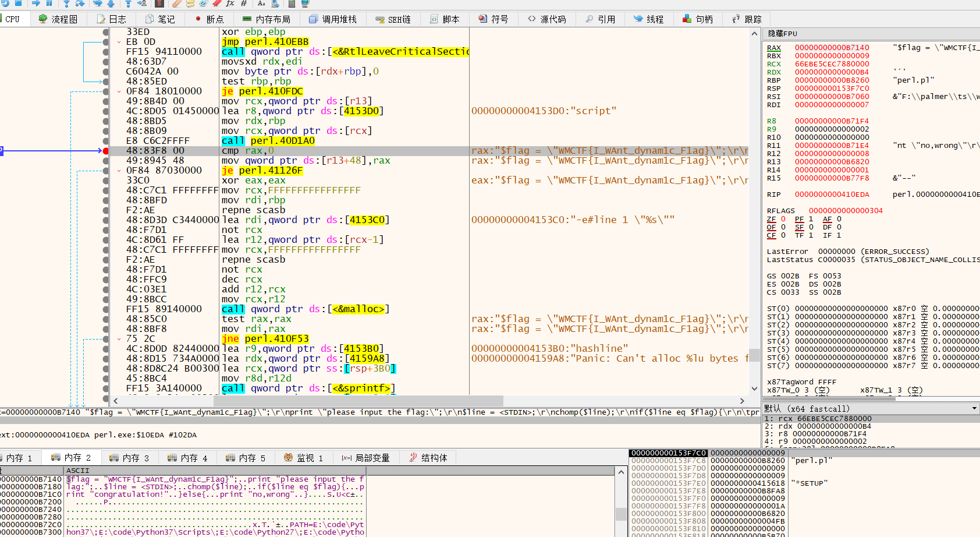
Task: Click the pause execution icon
Action: point(49,5)
